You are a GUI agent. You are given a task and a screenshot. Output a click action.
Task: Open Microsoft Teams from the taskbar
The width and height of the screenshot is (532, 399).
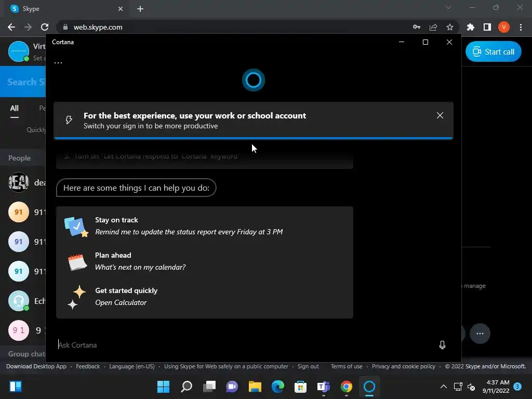point(323,387)
